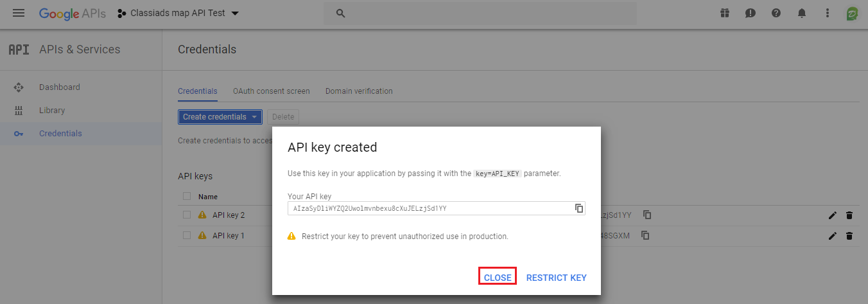868x304 pixels.
Task: Open the notifications bell
Action: click(802, 13)
